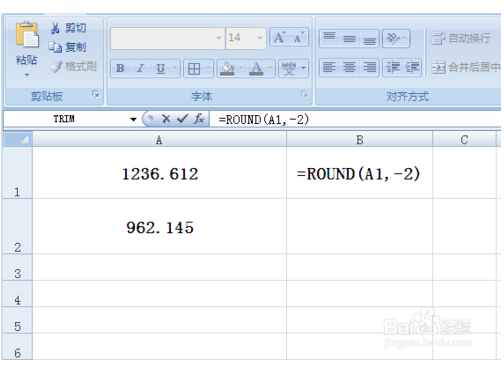Click cell B1 containing =ROUND(A1,-2)
504x377 pixels.
[x=359, y=173]
